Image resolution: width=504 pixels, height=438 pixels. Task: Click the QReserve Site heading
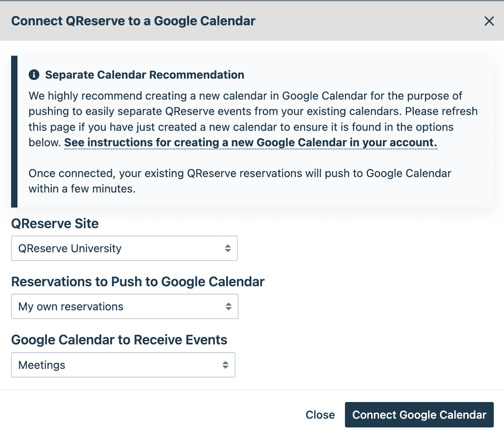(56, 223)
